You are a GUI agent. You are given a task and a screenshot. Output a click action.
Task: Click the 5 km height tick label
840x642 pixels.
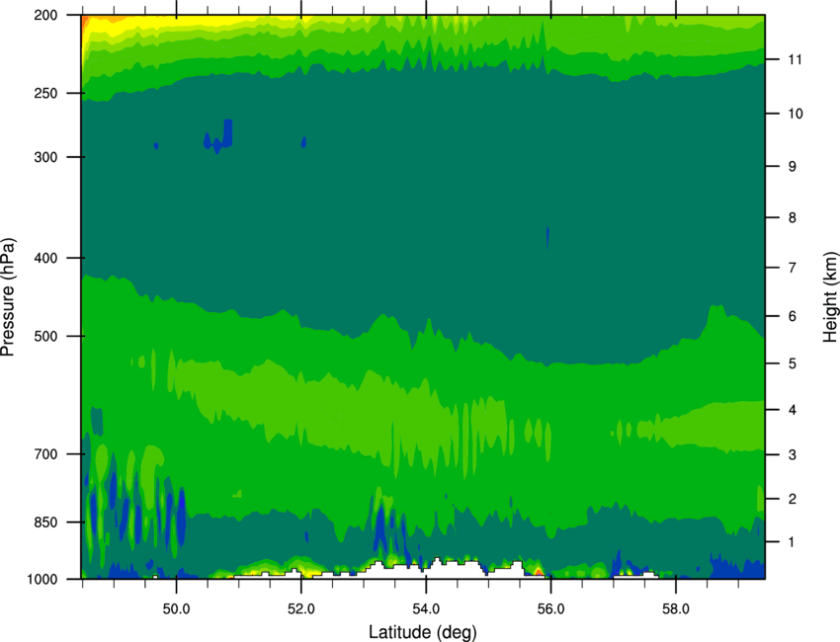(x=793, y=363)
